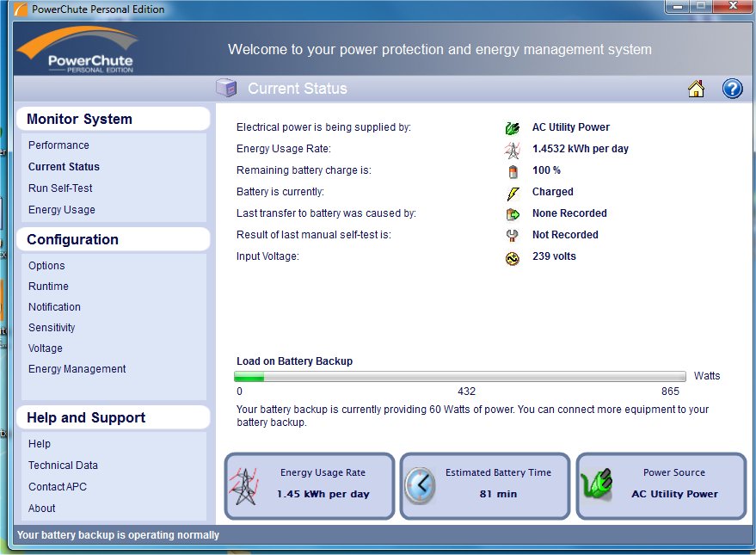The width and height of the screenshot is (756, 555).
Task: Click the '1.4532 kWh per day' value
Action: pyautogui.click(x=580, y=149)
